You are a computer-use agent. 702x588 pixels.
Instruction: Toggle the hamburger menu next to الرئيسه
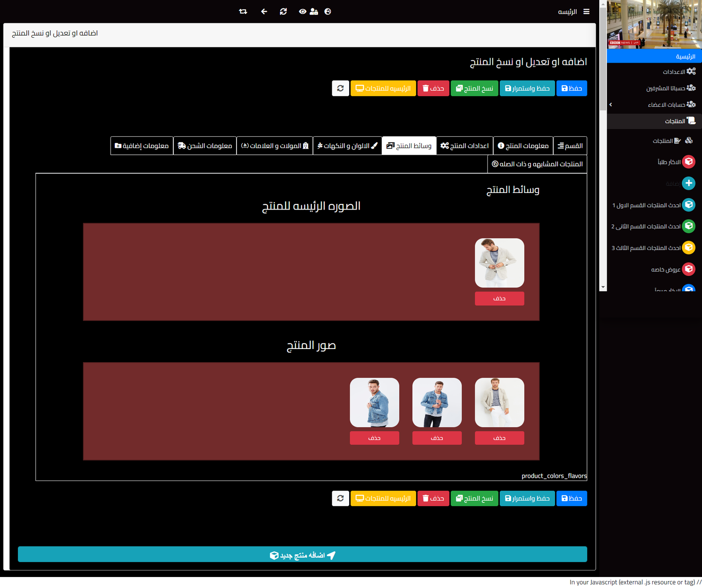click(586, 12)
